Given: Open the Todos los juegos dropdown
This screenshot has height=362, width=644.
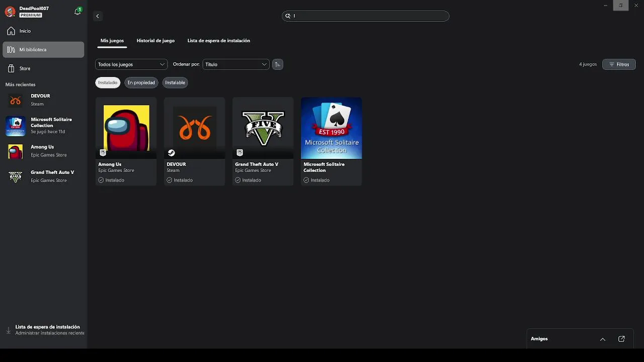Looking at the screenshot, I should [x=131, y=64].
